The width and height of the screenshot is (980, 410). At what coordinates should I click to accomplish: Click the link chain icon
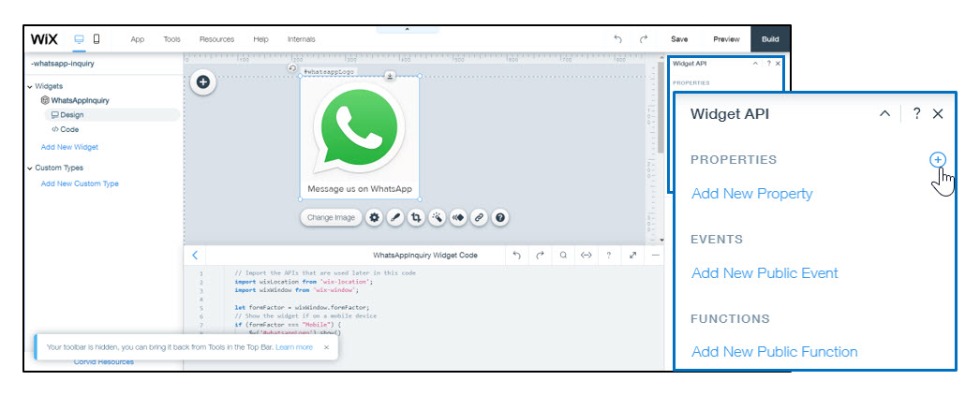[x=479, y=218]
